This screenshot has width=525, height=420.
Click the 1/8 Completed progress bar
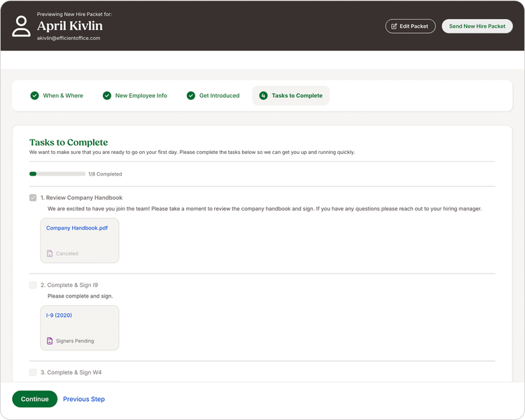pos(57,174)
